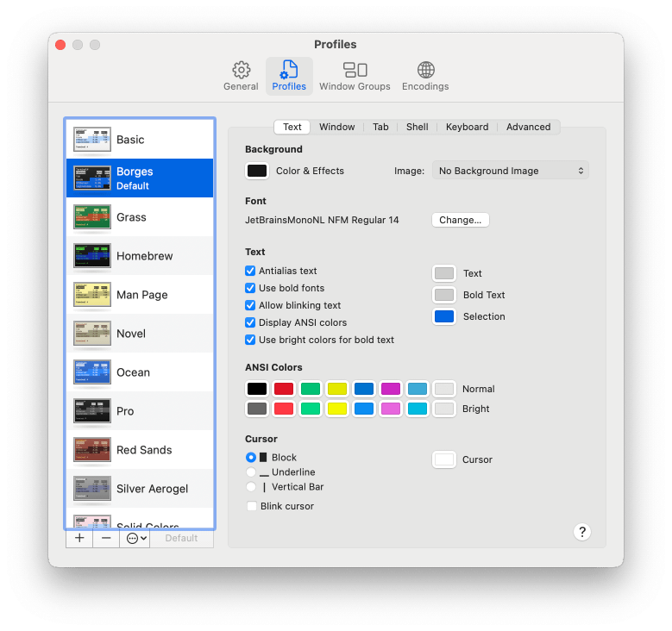Open the Shell tab
Viewport: 672px width, 631px height.
[417, 127]
